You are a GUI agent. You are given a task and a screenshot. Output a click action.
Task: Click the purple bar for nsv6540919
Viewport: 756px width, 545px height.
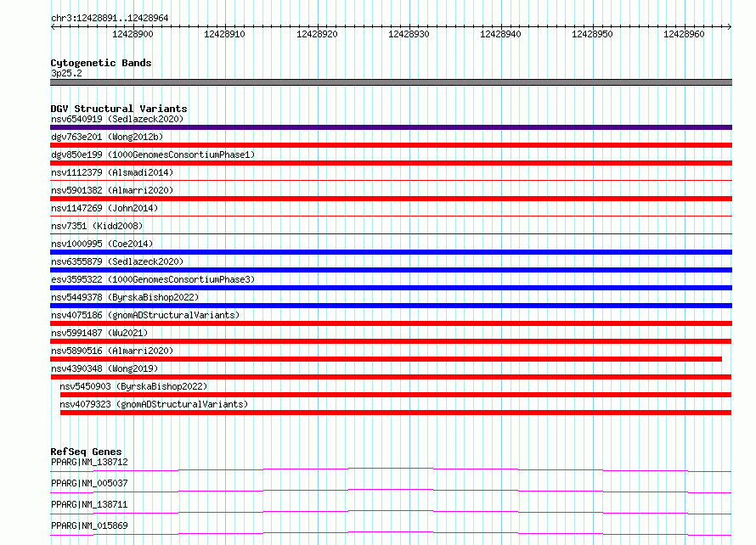tap(391, 127)
